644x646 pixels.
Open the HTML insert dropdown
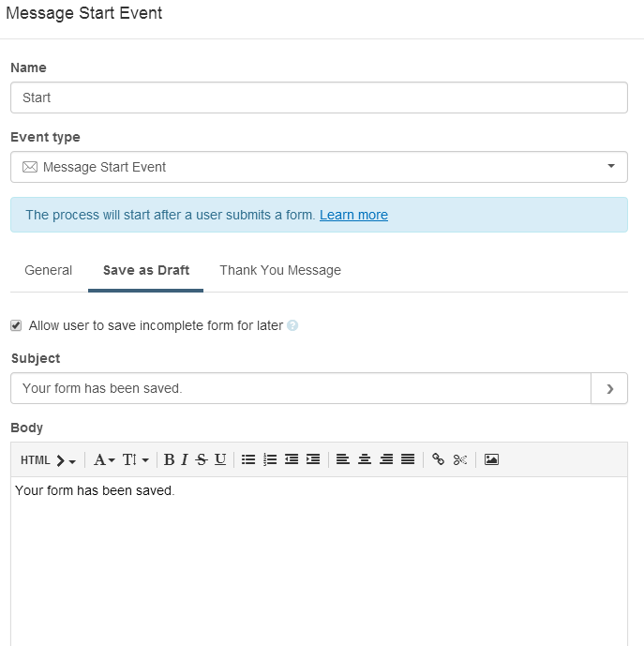point(48,459)
